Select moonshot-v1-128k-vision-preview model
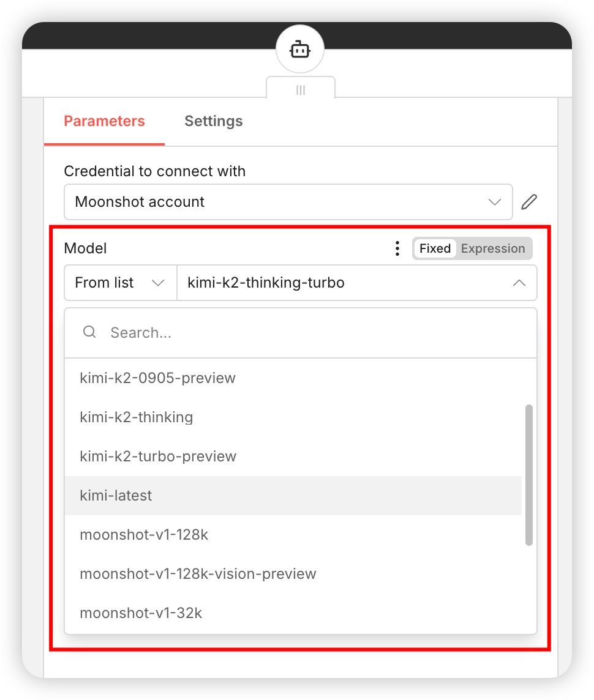The image size is (594, 700). (x=198, y=574)
